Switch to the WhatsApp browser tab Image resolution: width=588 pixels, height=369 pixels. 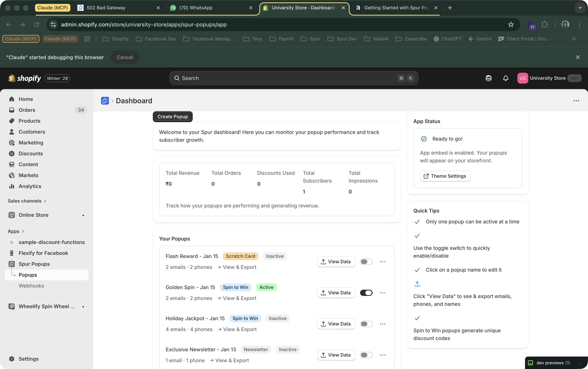pos(195,8)
